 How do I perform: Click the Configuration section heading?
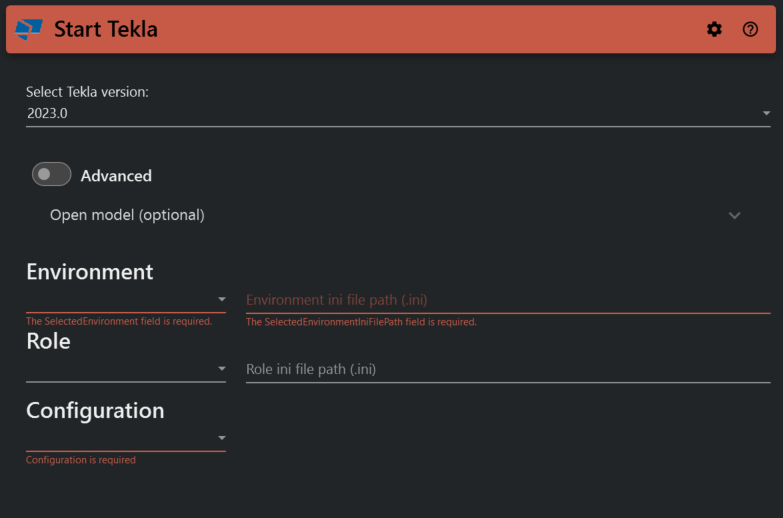(95, 411)
